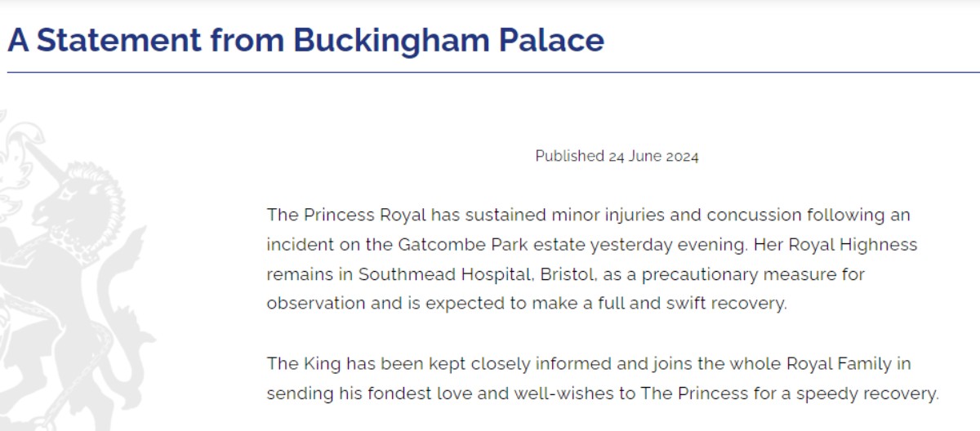Click "Buckingham Palace" in the page title
Viewport: 980px width, 431px height.
click(x=448, y=40)
